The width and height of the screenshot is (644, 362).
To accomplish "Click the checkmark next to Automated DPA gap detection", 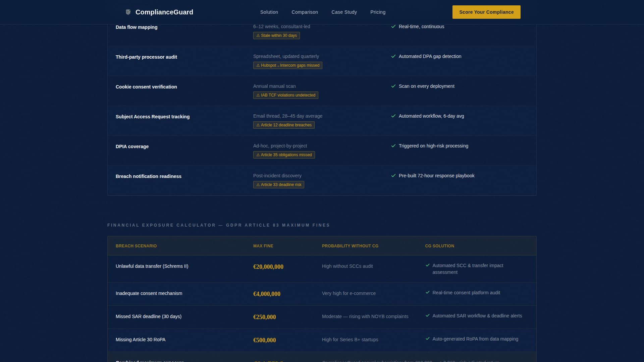I will pos(393,57).
